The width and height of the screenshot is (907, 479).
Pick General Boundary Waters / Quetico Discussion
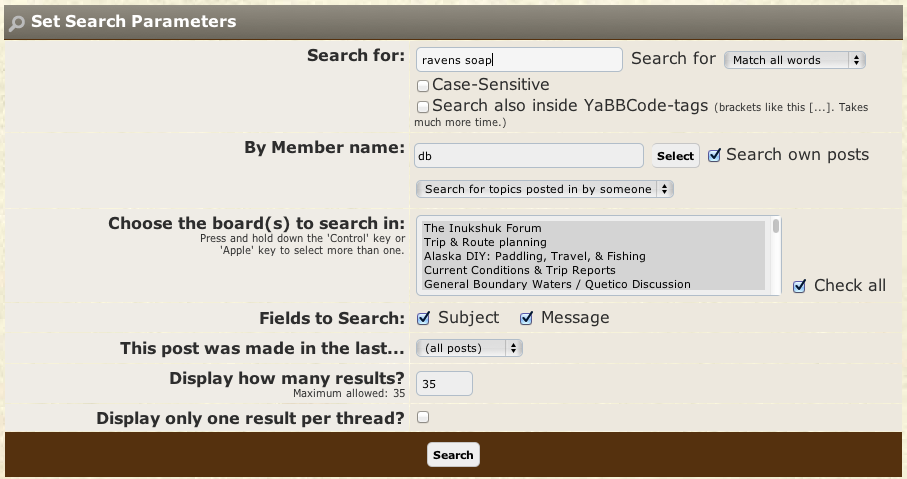click(x=557, y=284)
